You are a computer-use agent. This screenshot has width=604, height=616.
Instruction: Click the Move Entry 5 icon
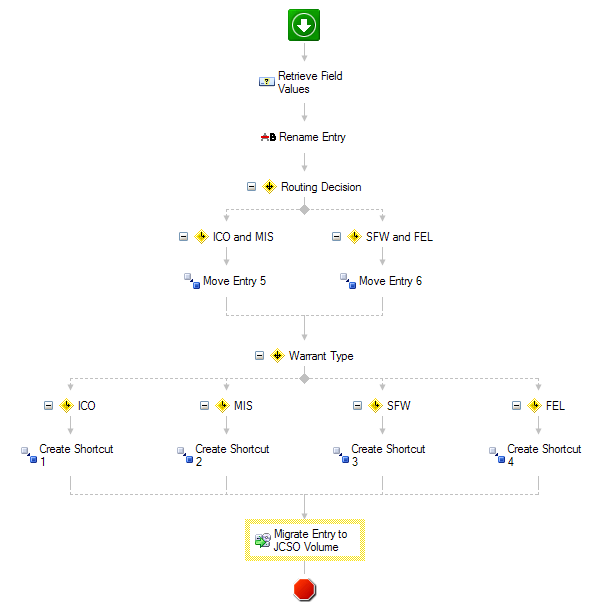point(192,281)
